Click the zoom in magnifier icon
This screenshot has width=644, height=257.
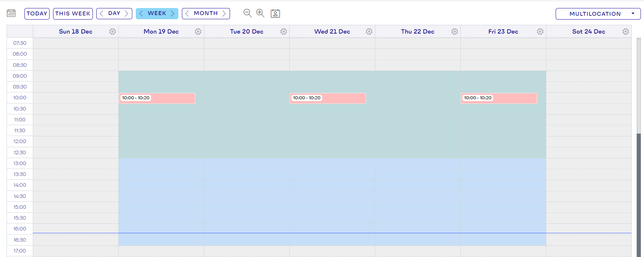(x=260, y=13)
